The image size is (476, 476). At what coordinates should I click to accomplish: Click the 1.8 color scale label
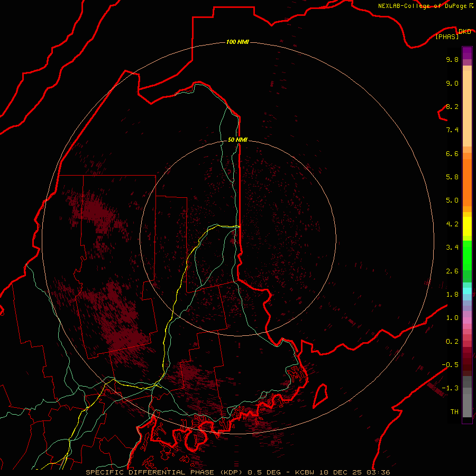point(452,295)
